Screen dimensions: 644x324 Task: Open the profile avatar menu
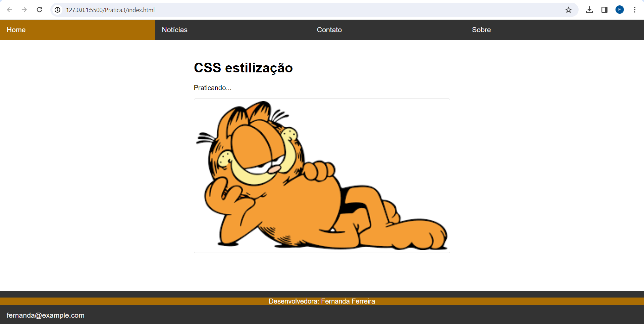click(620, 10)
